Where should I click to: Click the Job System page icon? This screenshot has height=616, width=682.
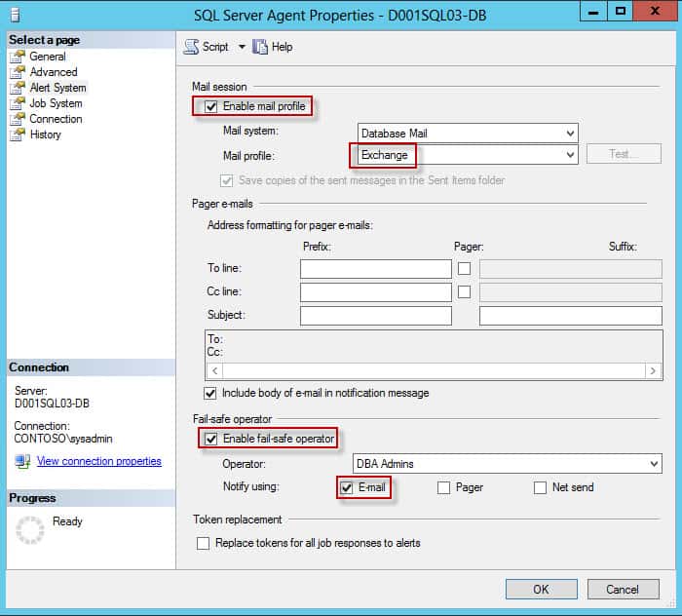pyautogui.click(x=18, y=103)
